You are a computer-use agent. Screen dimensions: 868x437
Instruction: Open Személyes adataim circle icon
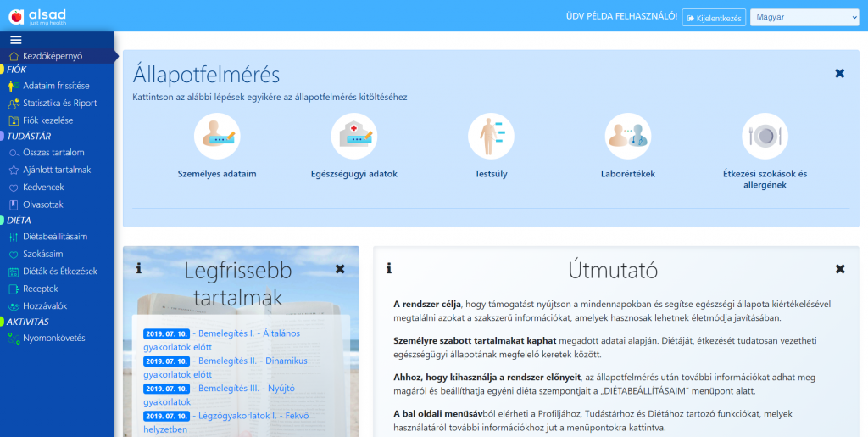tap(217, 137)
